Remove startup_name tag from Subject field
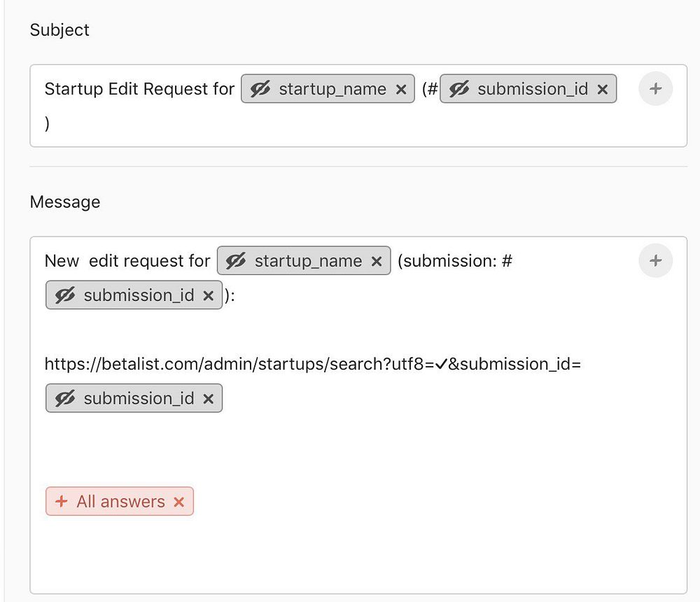 [401, 90]
